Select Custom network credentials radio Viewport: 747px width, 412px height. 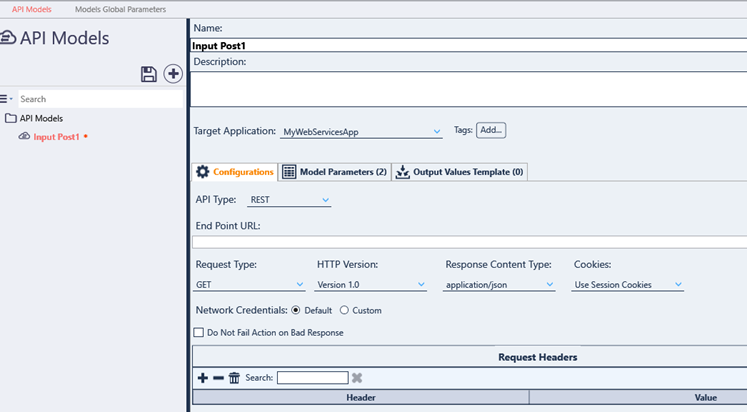tap(344, 310)
